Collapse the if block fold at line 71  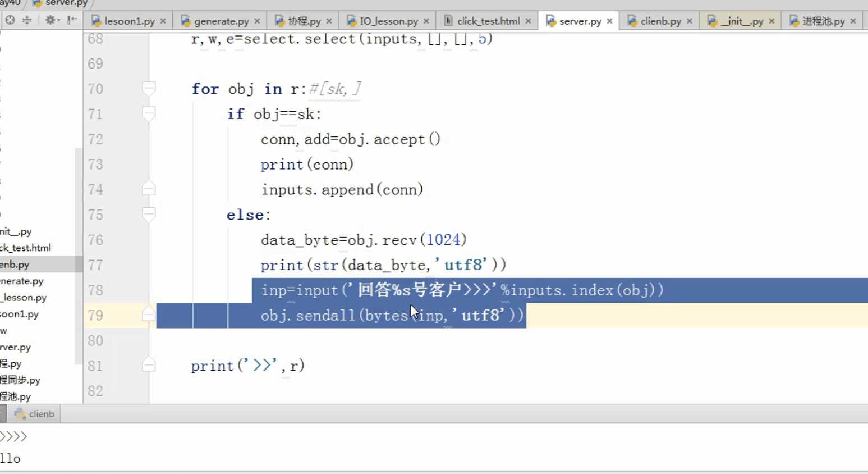point(149,113)
